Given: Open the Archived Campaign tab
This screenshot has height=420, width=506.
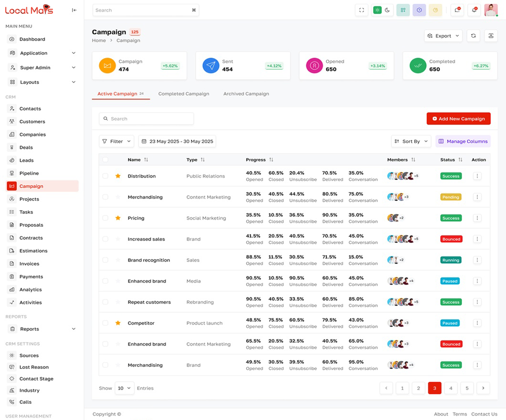Looking at the screenshot, I should pos(246,94).
